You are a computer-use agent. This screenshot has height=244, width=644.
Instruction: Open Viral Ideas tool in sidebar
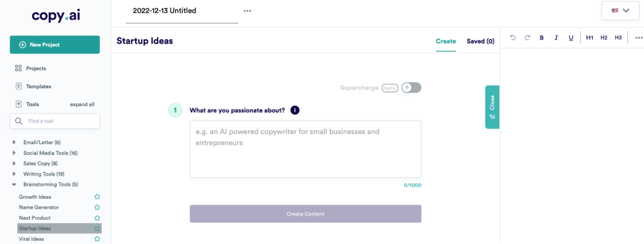point(31,239)
